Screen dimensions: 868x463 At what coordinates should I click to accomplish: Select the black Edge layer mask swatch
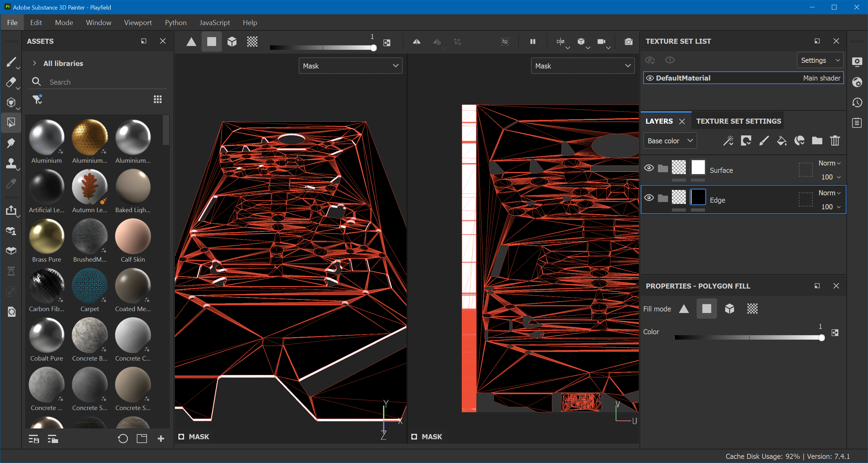pyautogui.click(x=698, y=197)
